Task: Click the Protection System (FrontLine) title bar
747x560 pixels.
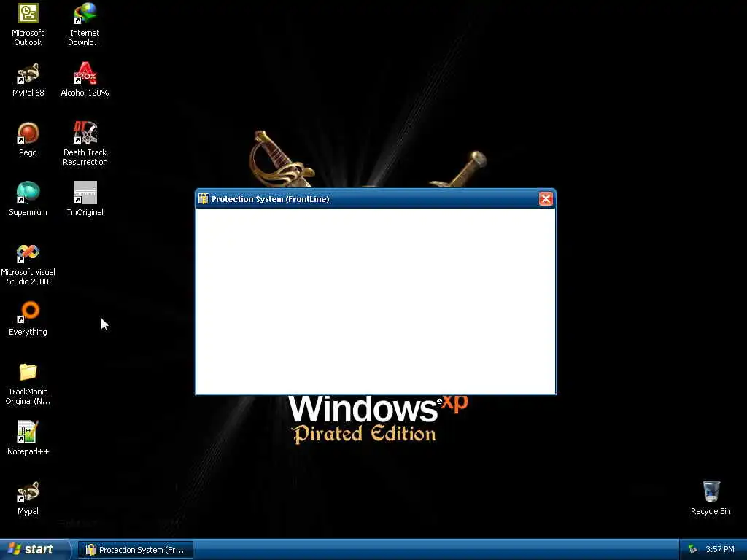Action: click(376, 199)
